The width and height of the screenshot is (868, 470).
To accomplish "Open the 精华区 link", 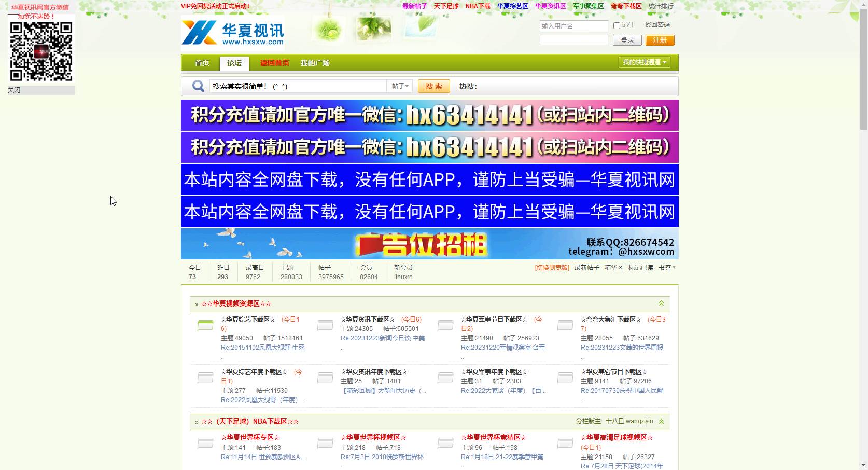I will pyautogui.click(x=614, y=268).
